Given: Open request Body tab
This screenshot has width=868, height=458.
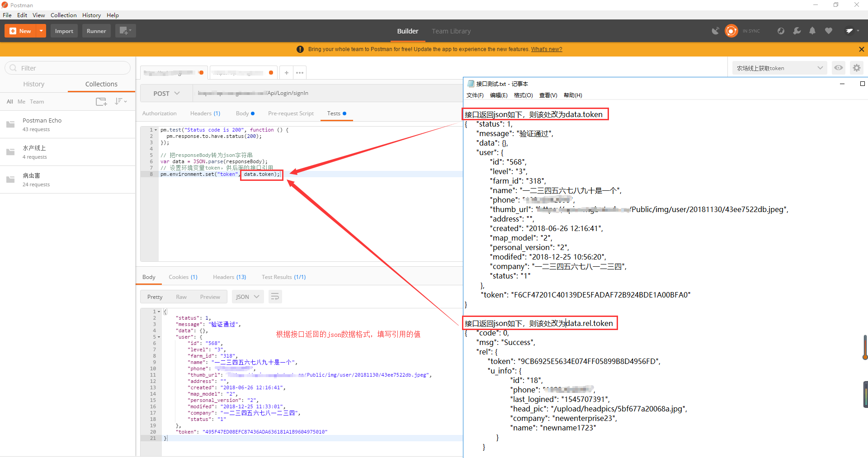Looking at the screenshot, I should [245, 113].
